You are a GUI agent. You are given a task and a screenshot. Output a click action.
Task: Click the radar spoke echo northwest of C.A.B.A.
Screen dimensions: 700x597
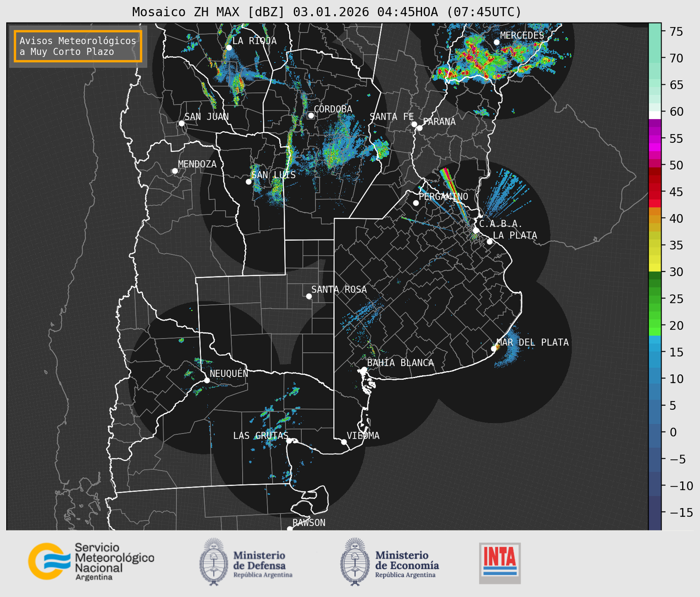pos(456,195)
